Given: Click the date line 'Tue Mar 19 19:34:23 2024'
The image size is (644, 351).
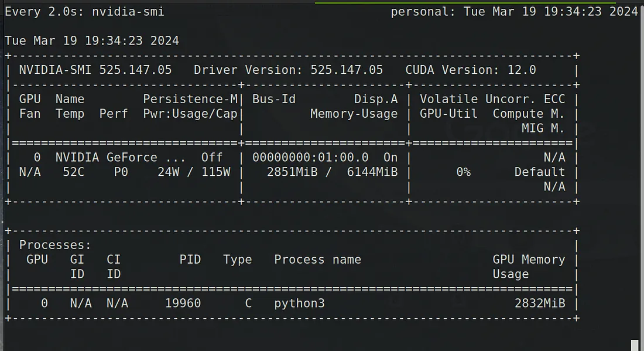Looking at the screenshot, I should pos(92,40).
